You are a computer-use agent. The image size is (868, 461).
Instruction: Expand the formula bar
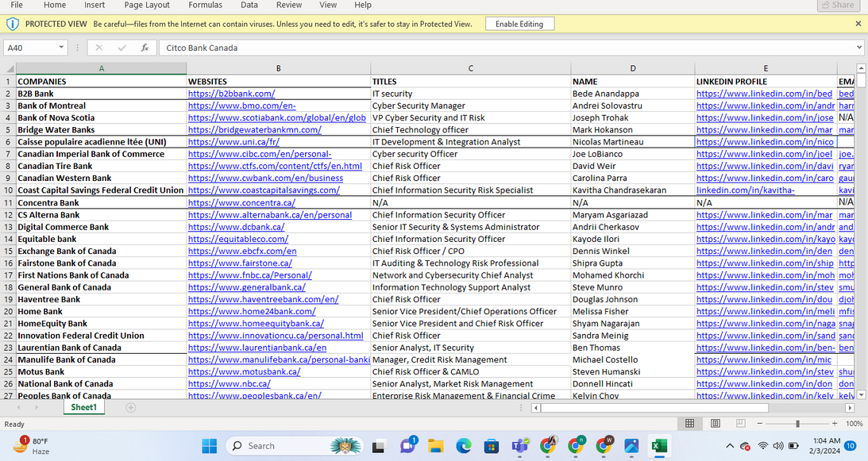pyautogui.click(x=859, y=48)
